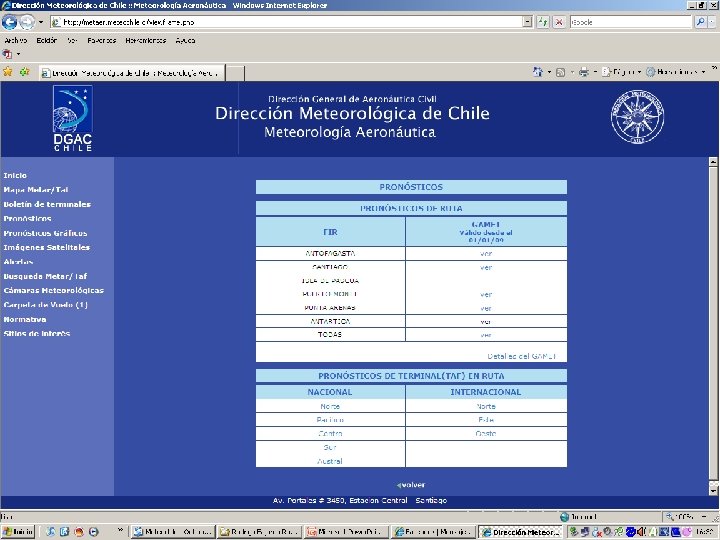Click the DGAC Chile logo
Screen dimensions: 720x540
click(73, 118)
